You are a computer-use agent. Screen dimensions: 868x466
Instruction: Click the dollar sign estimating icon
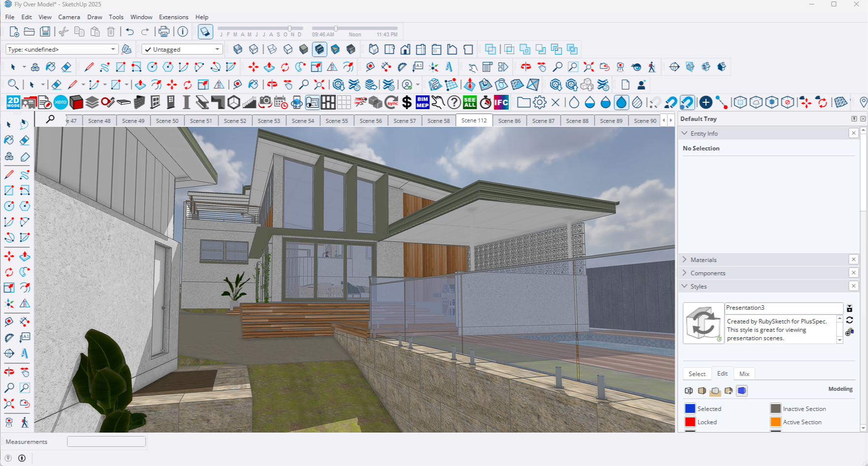407,102
